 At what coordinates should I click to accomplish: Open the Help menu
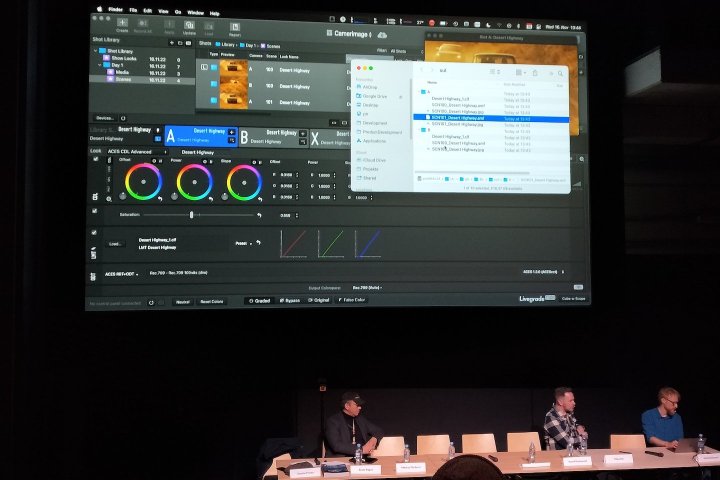click(214, 13)
